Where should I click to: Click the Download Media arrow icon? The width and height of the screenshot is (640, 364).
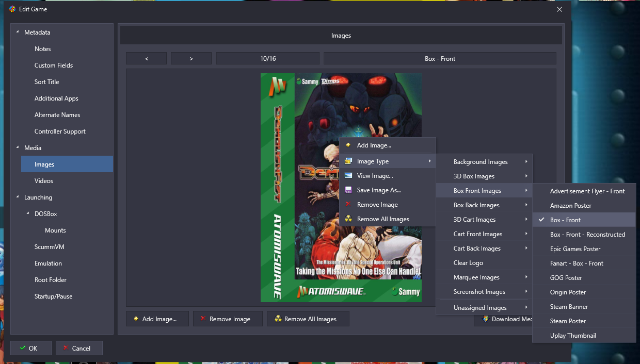coord(485,319)
